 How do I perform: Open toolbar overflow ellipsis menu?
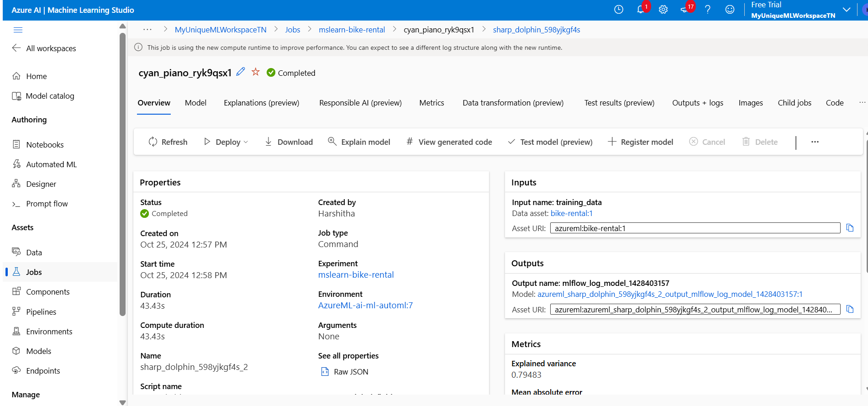coord(815,142)
